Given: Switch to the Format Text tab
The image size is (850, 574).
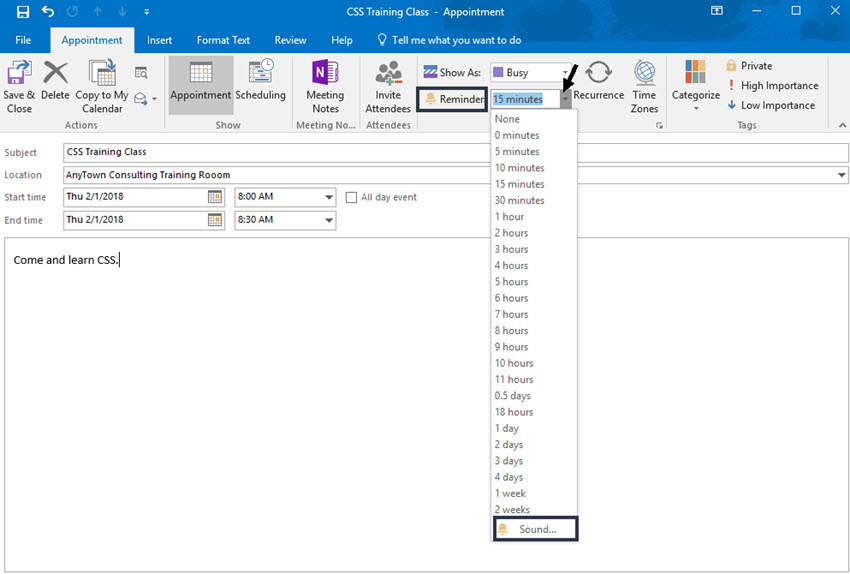Looking at the screenshot, I should [x=223, y=40].
